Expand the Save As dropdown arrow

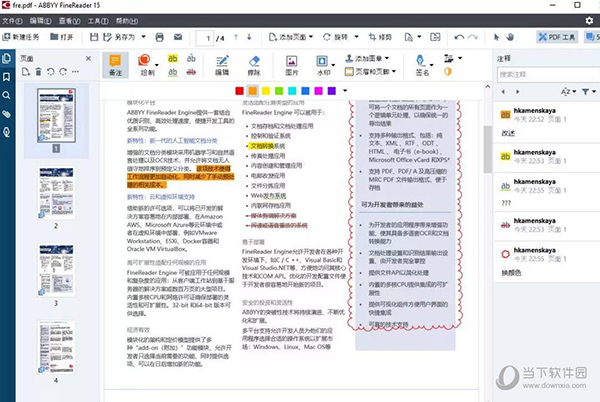pos(143,37)
